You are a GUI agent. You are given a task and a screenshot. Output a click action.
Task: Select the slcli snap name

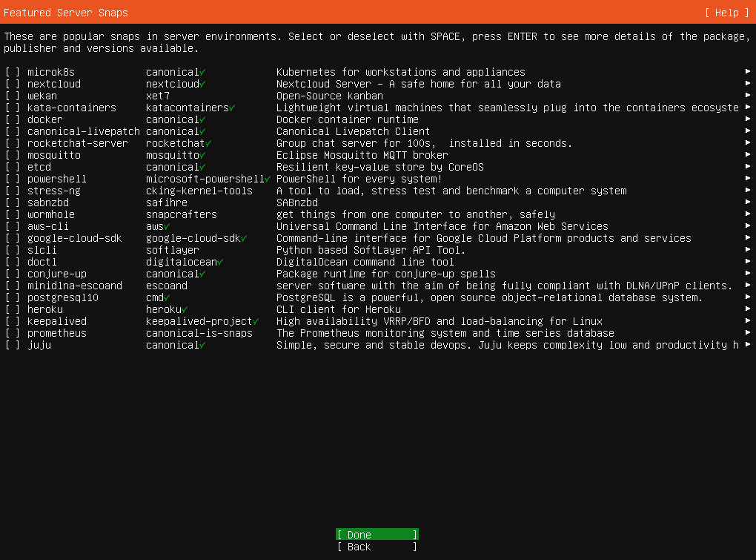(x=42, y=251)
